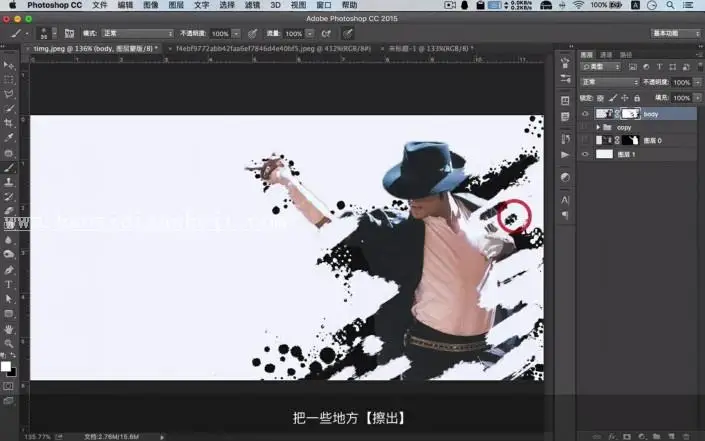This screenshot has width=705, height=441.
Task: Filter layers by smart object type
Action: 686,67
